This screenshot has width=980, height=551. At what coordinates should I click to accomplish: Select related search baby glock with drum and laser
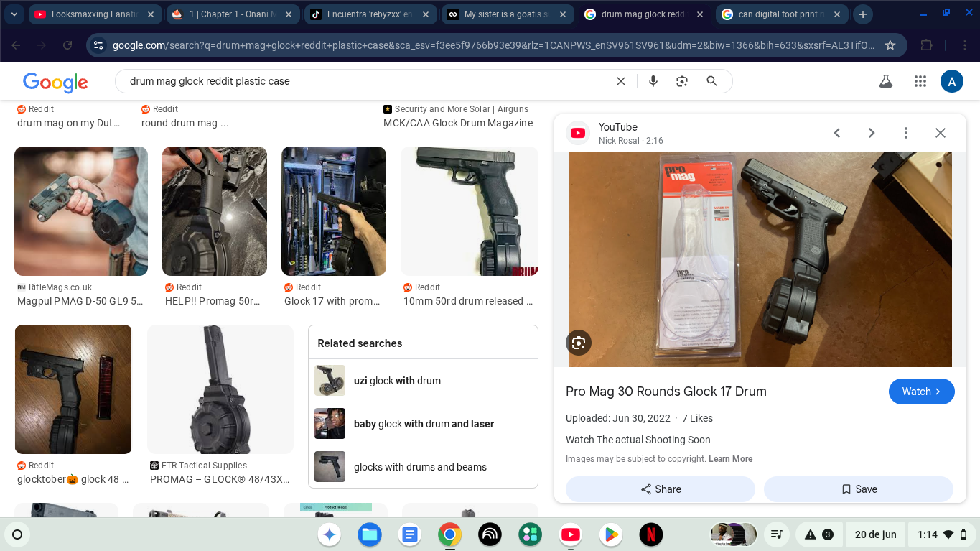423,424
